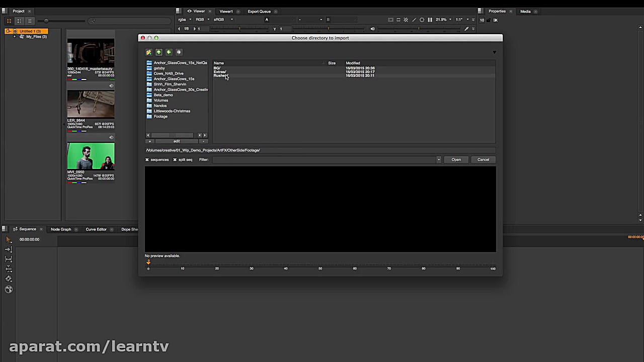Click the create new folder icon
This screenshot has width=644, height=362.
point(149,52)
